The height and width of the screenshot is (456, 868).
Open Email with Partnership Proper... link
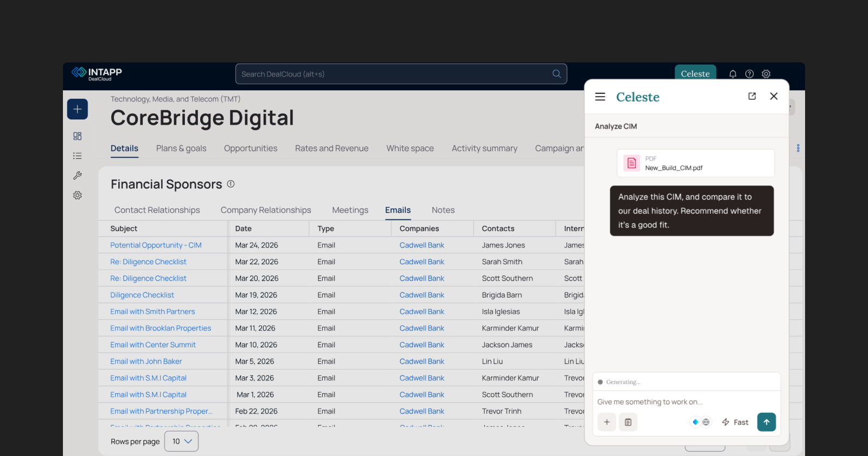[161, 411]
